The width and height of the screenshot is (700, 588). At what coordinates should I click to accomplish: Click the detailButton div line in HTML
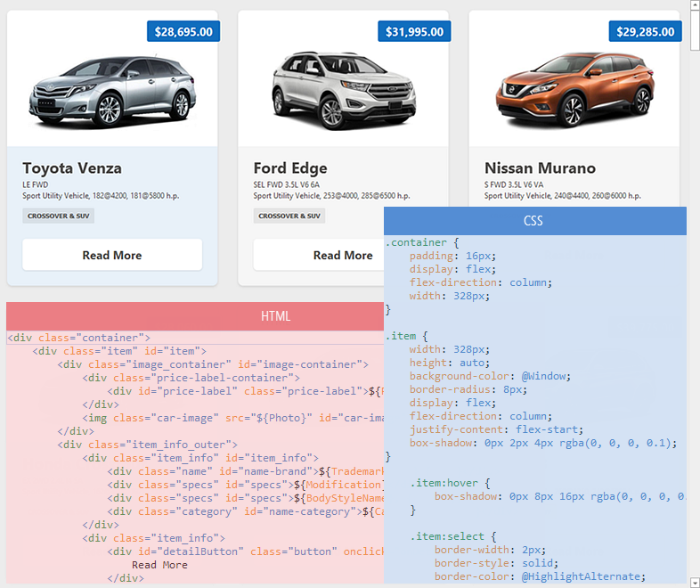[x=246, y=551]
